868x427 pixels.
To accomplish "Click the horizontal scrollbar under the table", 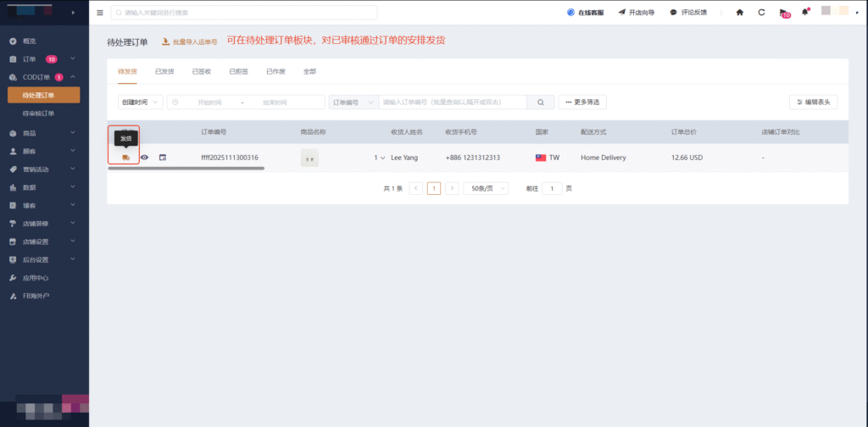I will click(186, 169).
